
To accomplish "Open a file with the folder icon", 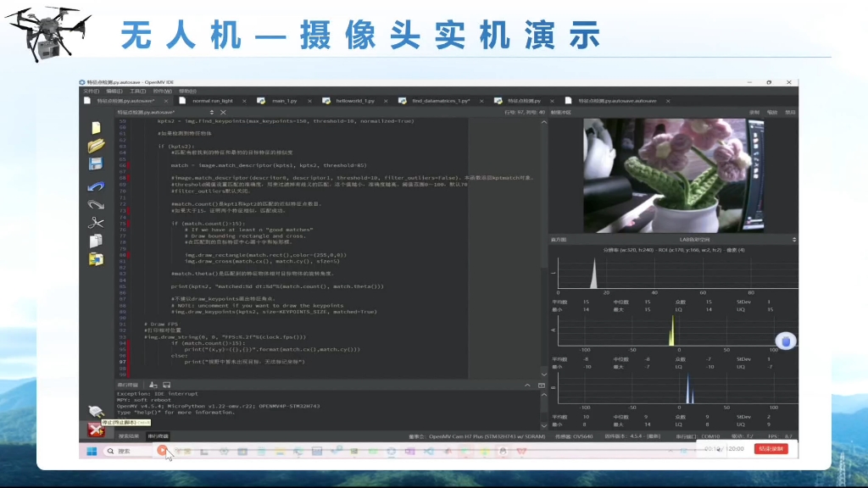I will click(96, 146).
